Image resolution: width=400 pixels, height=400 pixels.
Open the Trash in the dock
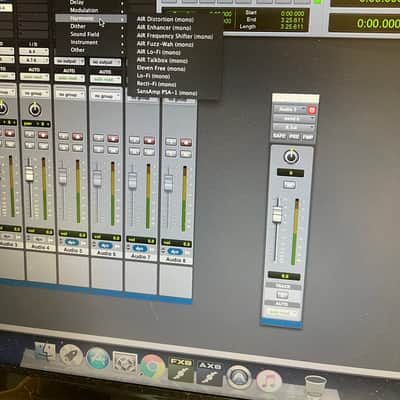click(315, 387)
